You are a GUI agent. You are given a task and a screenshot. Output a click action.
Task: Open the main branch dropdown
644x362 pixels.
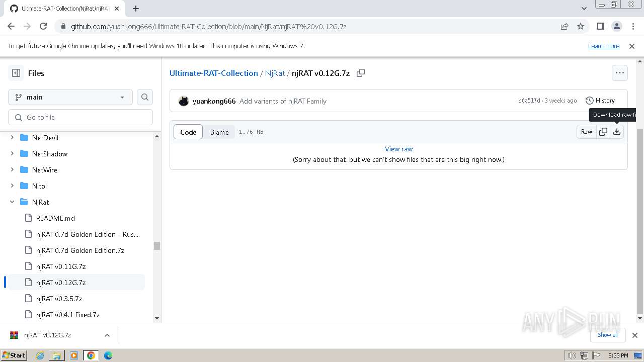coord(70,97)
